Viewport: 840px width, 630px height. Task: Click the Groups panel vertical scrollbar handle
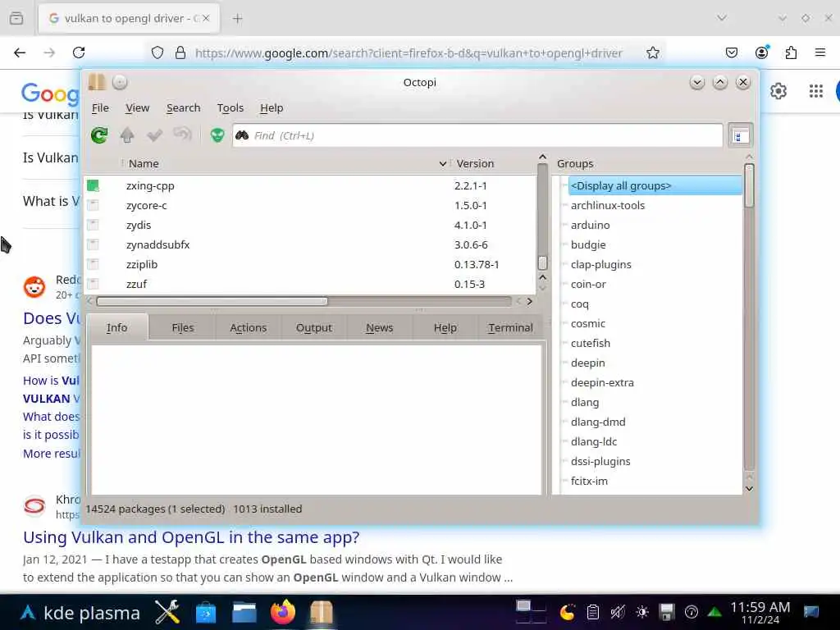pyautogui.click(x=749, y=185)
